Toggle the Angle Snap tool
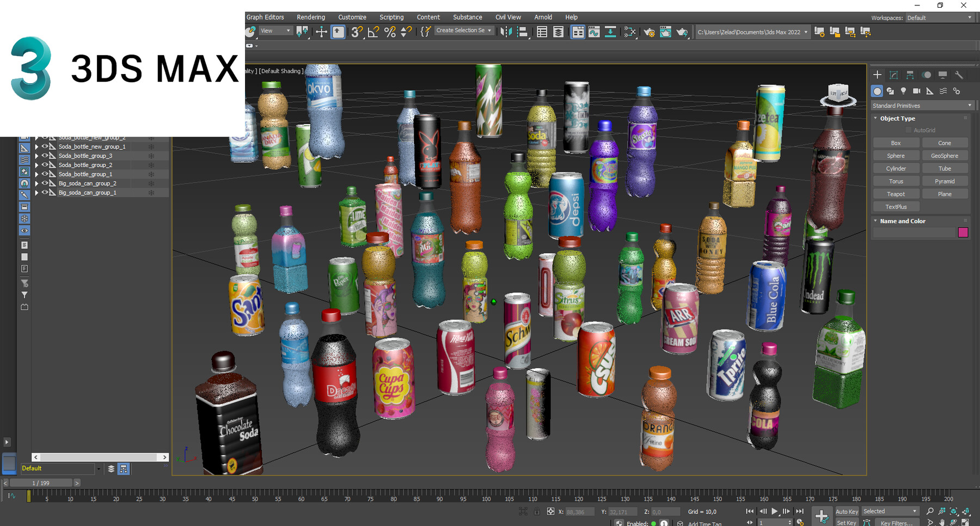This screenshot has width=980, height=526. (x=373, y=32)
